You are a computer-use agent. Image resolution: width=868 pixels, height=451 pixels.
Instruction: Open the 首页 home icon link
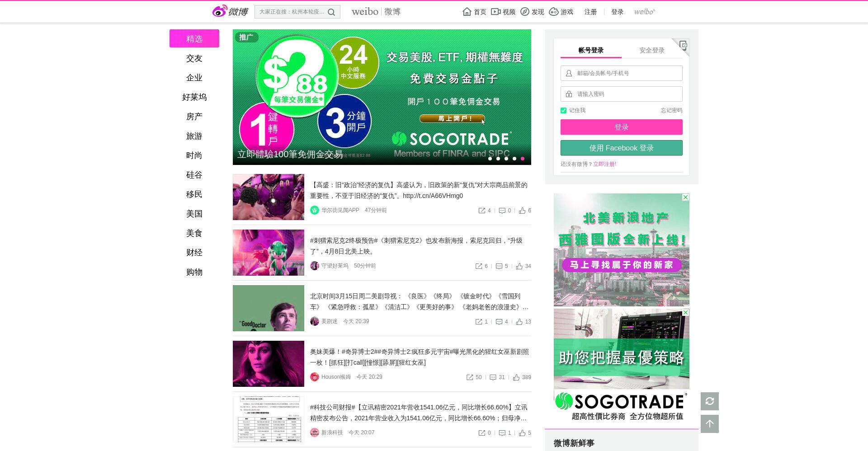click(x=467, y=12)
